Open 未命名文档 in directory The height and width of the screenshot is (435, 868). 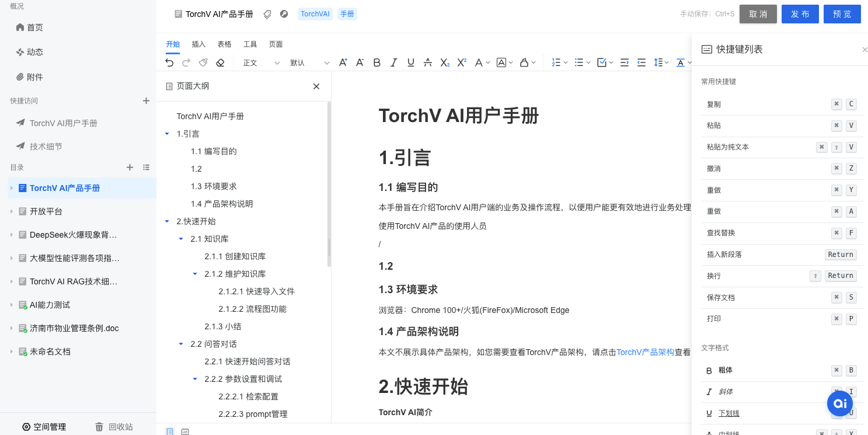tap(50, 352)
